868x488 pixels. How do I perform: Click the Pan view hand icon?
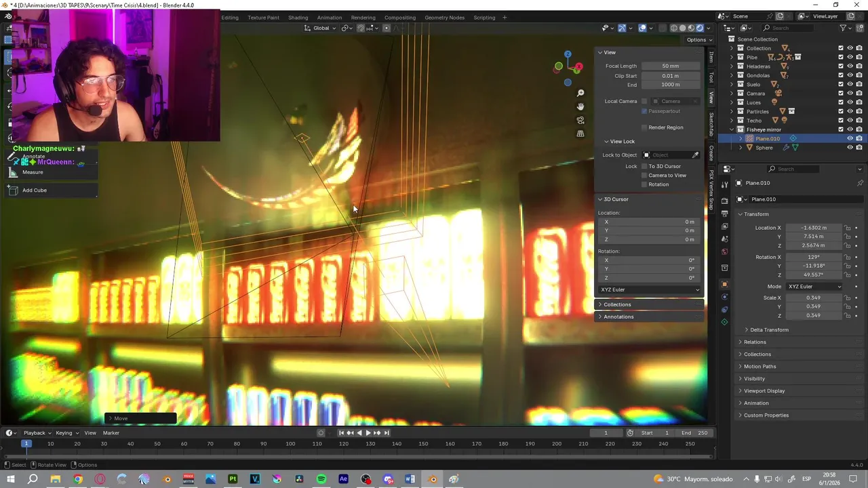point(580,106)
